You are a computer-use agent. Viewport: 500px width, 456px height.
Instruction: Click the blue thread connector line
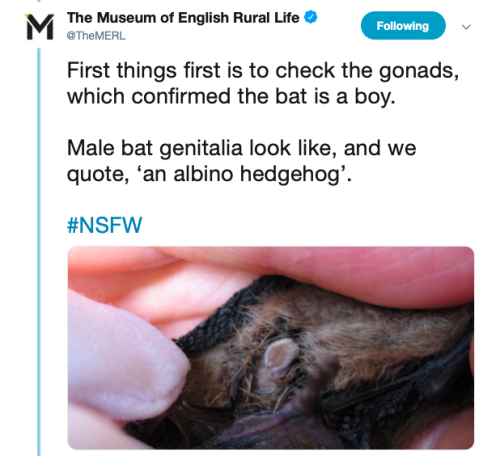[39, 252]
